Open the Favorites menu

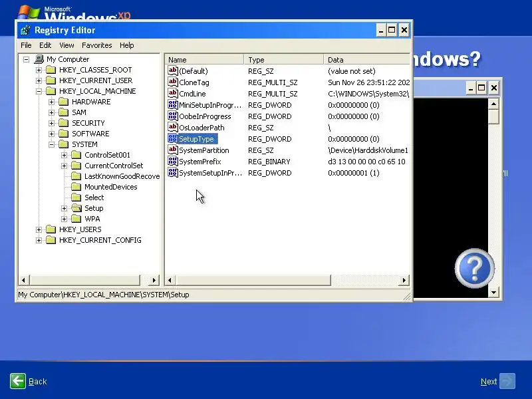96,45
